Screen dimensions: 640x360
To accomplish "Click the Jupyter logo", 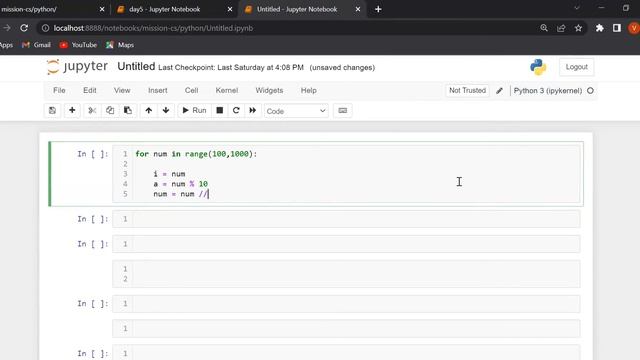I will 77,67.
